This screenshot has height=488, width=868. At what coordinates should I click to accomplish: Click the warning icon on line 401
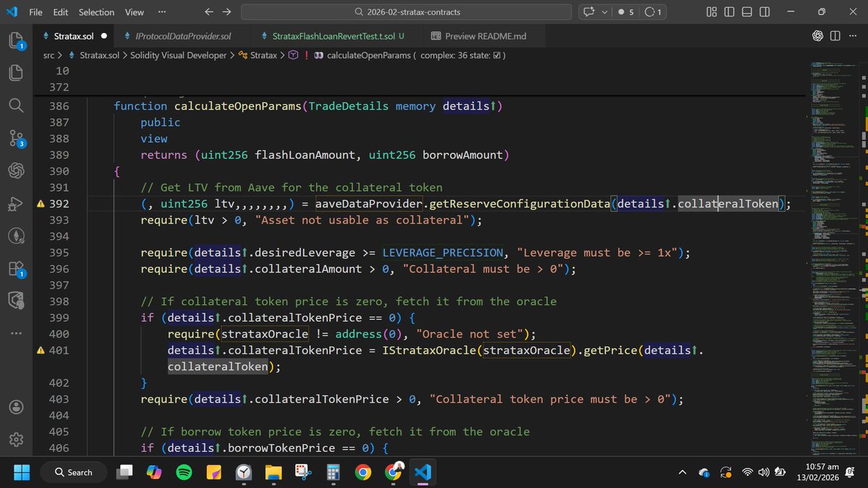point(41,350)
